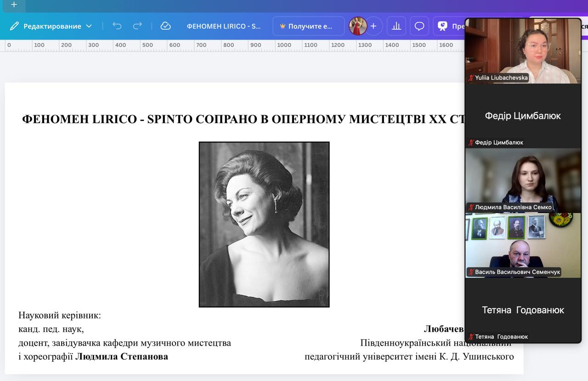This screenshot has width=588, height=381.
Task: Open the user profile avatar
Action: [x=357, y=26]
